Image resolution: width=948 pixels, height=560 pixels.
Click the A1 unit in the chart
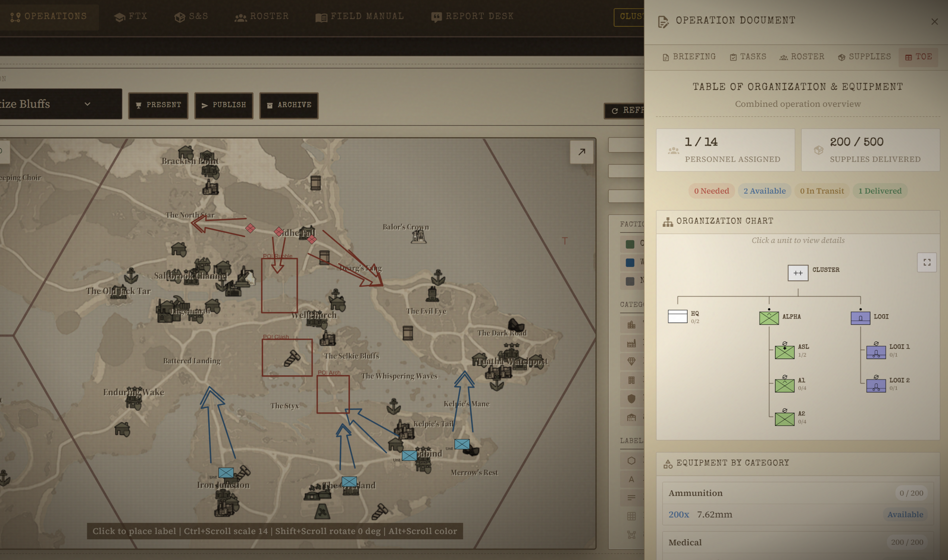pos(785,386)
